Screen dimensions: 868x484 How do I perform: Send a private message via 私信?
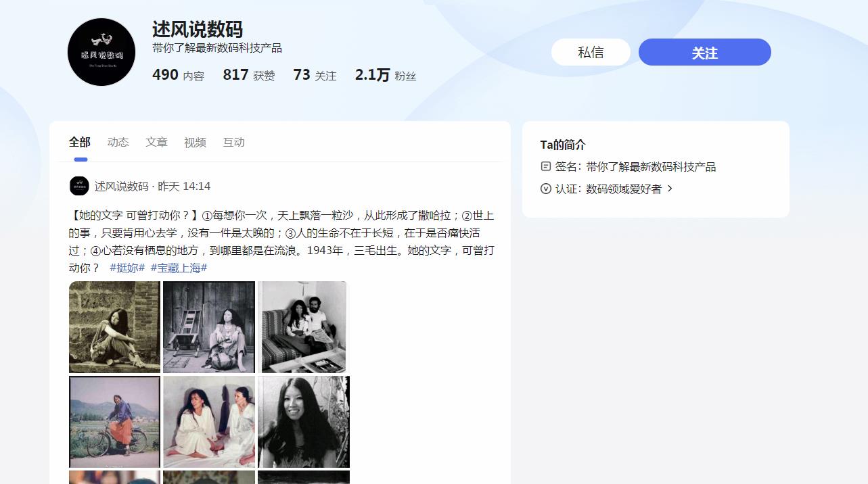click(591, 52)
